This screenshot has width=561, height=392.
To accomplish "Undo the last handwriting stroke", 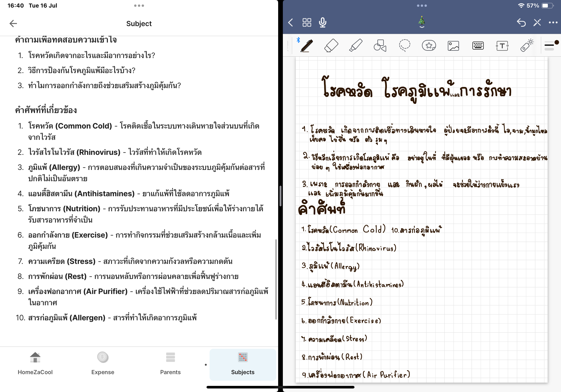I will [522, 22].
